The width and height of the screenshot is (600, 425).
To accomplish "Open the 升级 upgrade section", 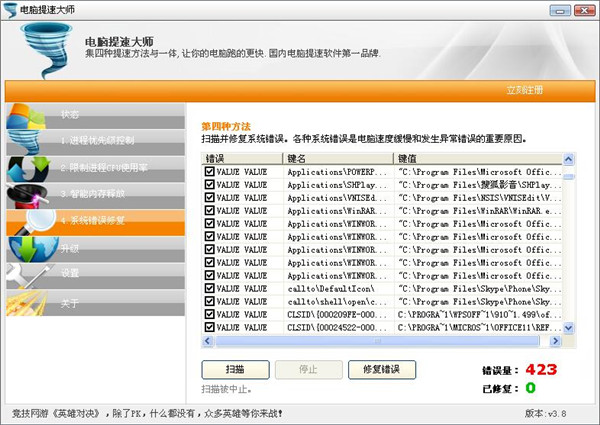I will 95,249.
